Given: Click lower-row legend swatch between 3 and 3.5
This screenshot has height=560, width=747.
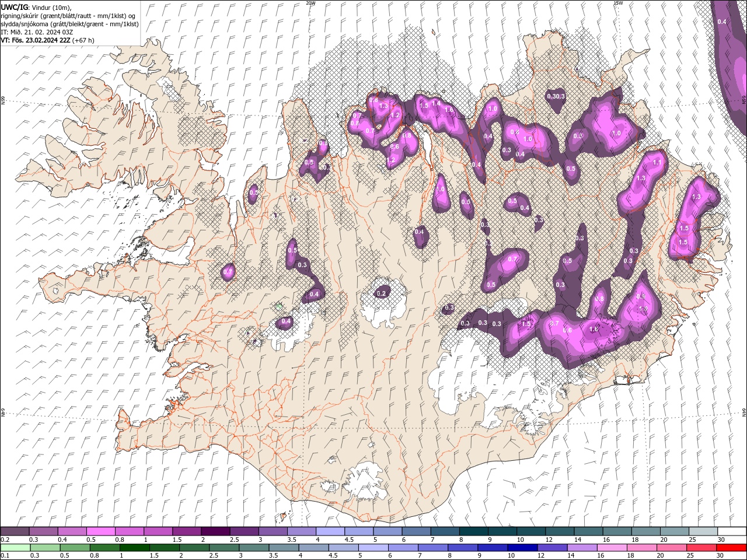Looking at the screenshot, I should (254, 548).
